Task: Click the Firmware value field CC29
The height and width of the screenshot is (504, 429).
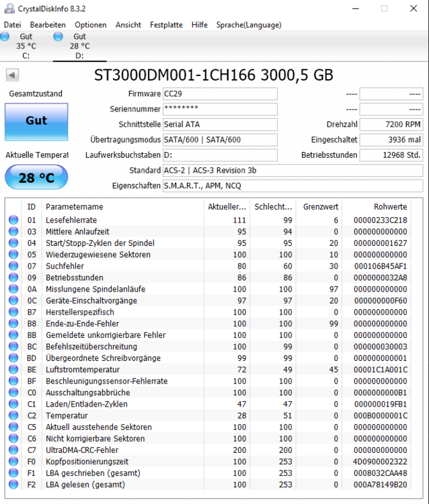Action: pyautogui.click(x=220, y=94)
